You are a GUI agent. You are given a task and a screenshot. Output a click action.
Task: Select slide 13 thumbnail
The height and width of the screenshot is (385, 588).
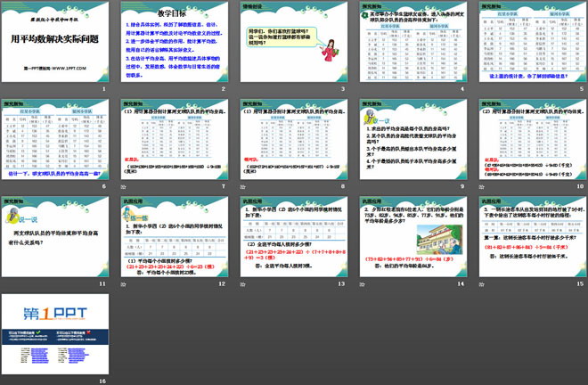(294, 237)
